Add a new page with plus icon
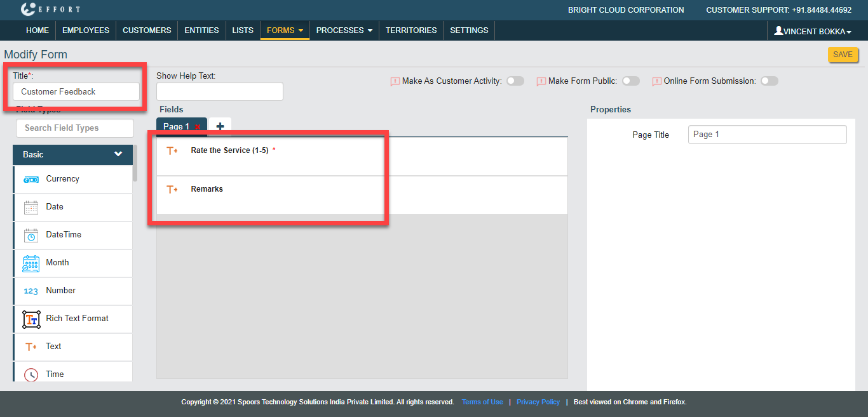The width and height of the screenshot is (868, 417). click(220, 126)
